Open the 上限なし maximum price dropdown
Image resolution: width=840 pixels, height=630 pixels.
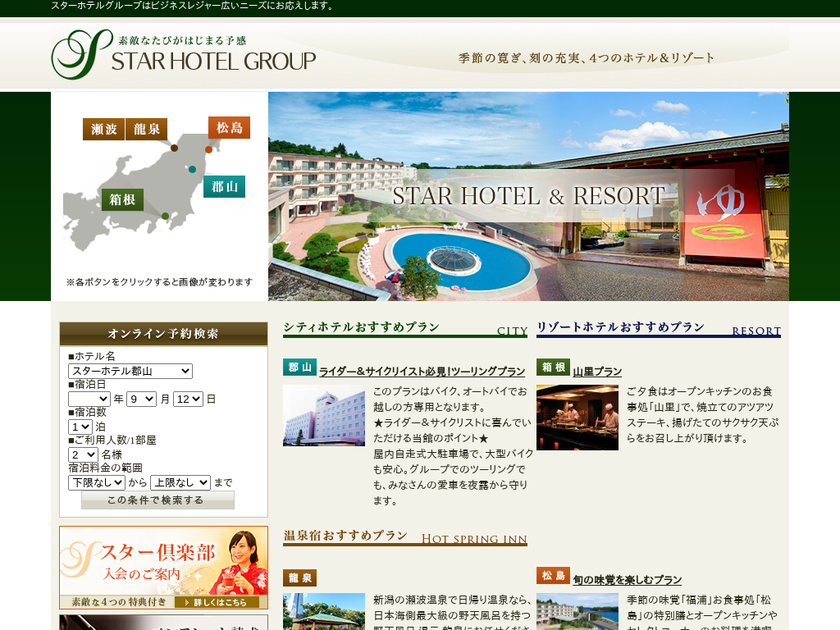point(180,482)
